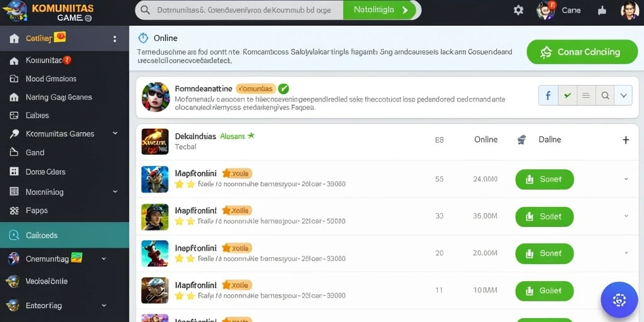Open the Romndeanattine community avatar
This screenshot has width=644, height=322.
[156, 97]
